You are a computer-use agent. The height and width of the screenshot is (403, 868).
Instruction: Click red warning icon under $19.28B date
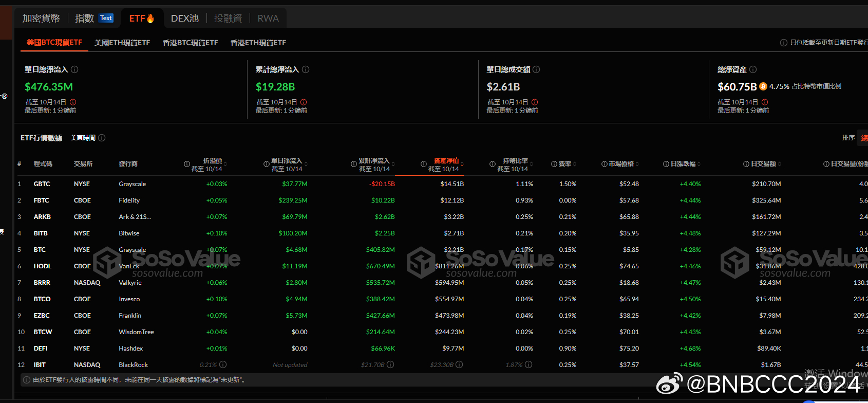[x=304, y=102]
